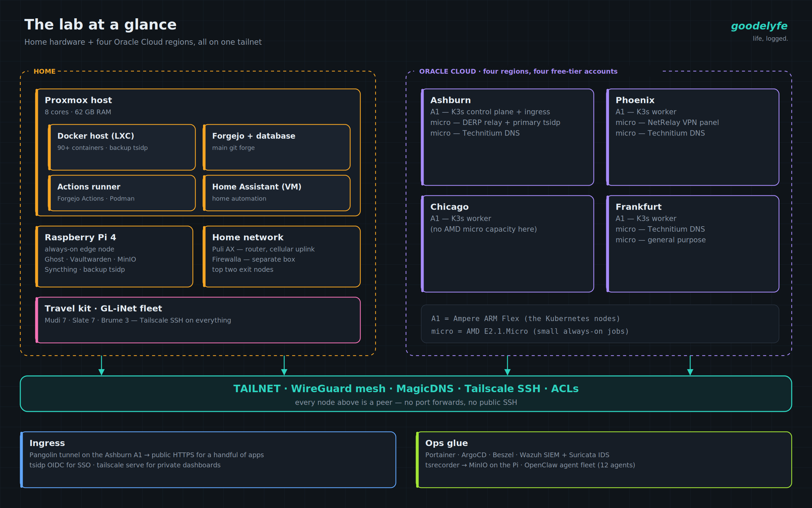812x508 pixels.
Task: Click 'Firewalla — separate box' line
Action: 253,259
